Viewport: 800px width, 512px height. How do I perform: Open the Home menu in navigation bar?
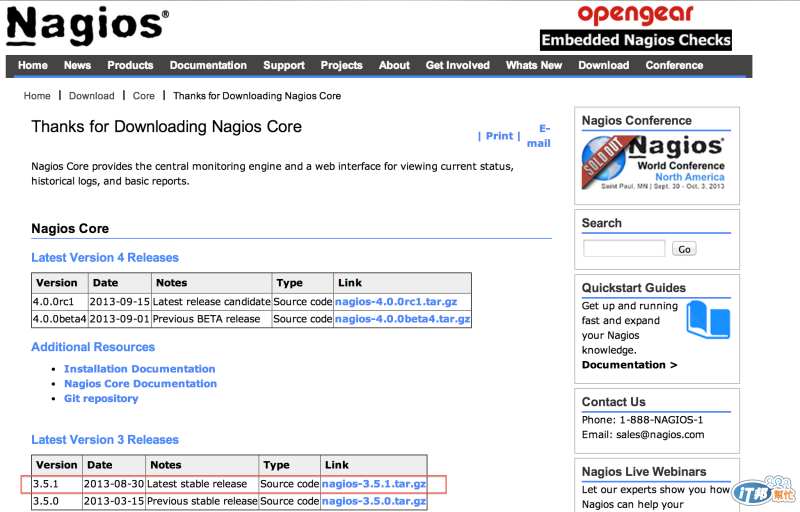click(x=33, y=65)
